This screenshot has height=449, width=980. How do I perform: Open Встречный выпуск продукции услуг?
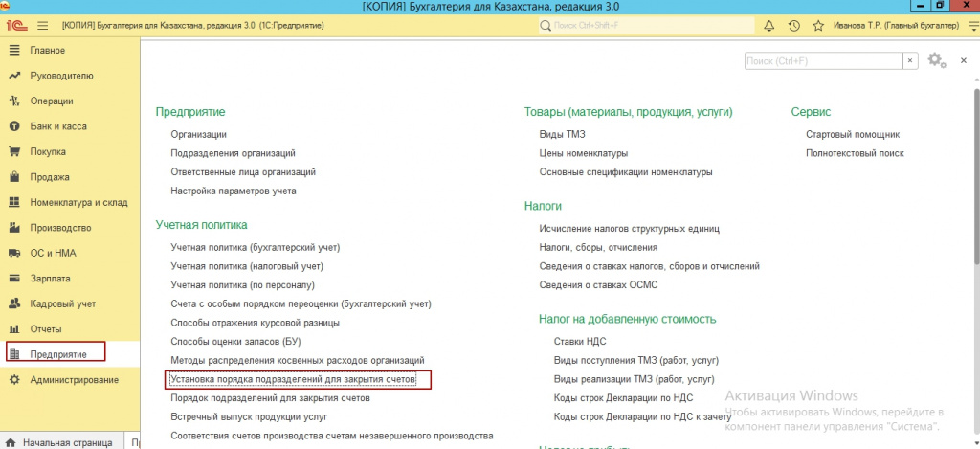click(x=250, y=416)
